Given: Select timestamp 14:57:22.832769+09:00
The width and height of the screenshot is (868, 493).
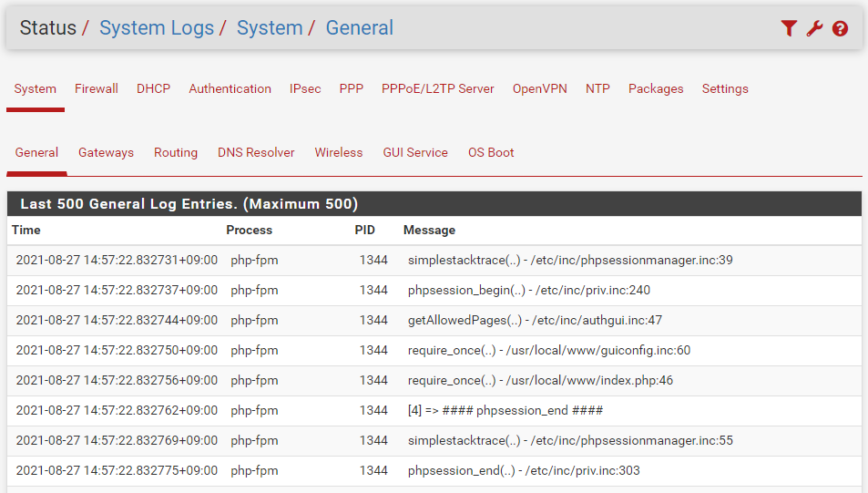Looking at the screenshot, I should pos(117,440).
